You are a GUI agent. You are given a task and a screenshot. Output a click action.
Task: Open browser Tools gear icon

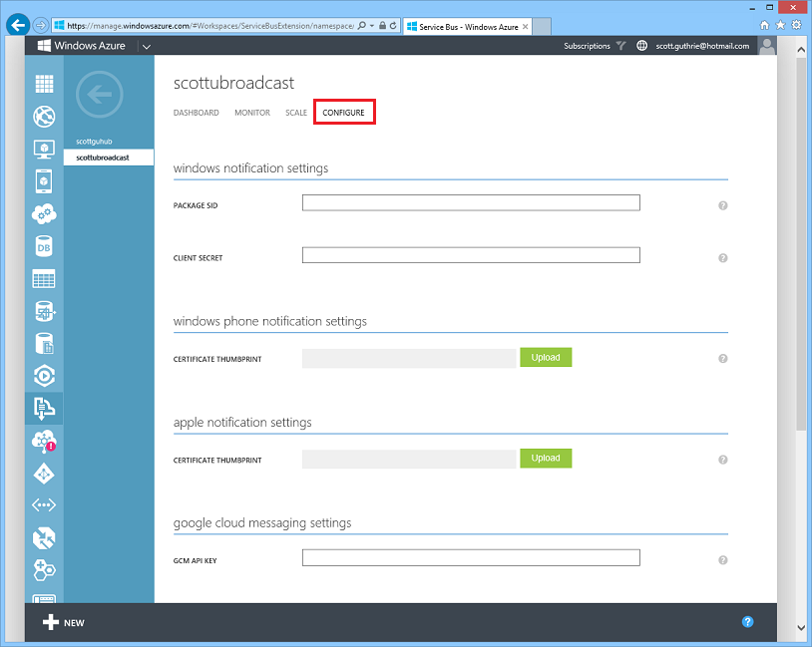click(x=796, y=25)
